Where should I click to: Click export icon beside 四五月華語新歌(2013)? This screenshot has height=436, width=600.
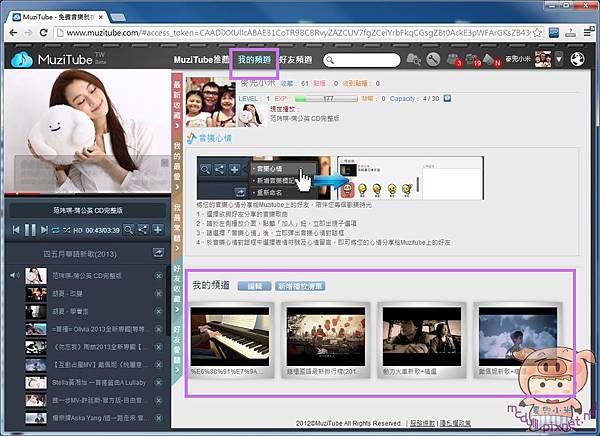coord(158,253)
